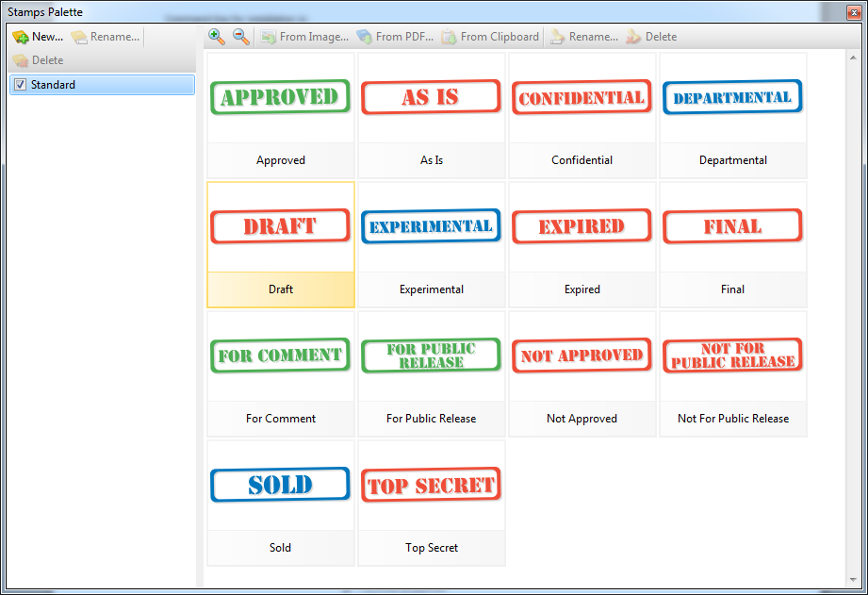Click the 'Expired' caption text
Screen dimensions: 868x595
coord(582,289)
